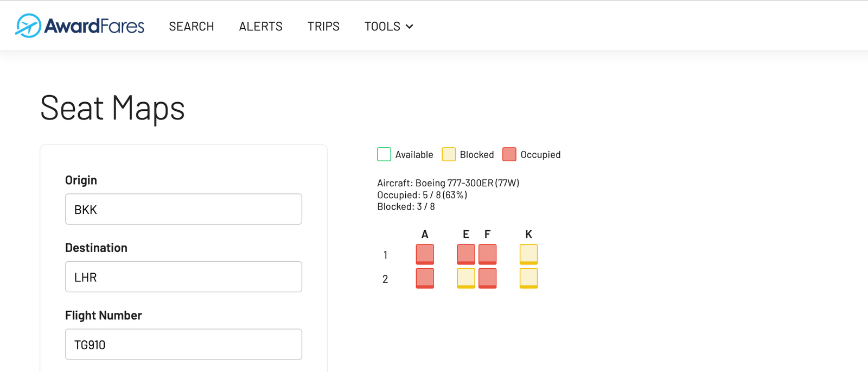This screenshot has height=372, width=868.
Task: Expand the TOOLS dropdown menu
Action: [388, 26]
